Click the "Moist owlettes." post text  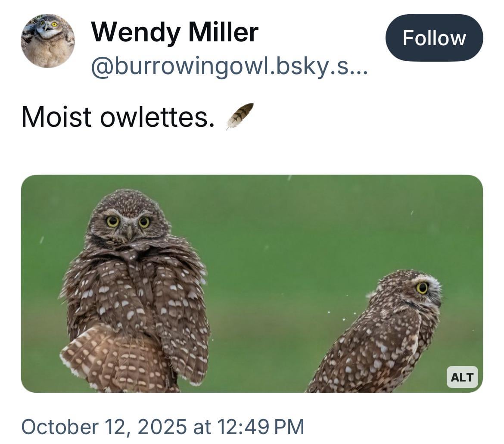tap(118, 116)
